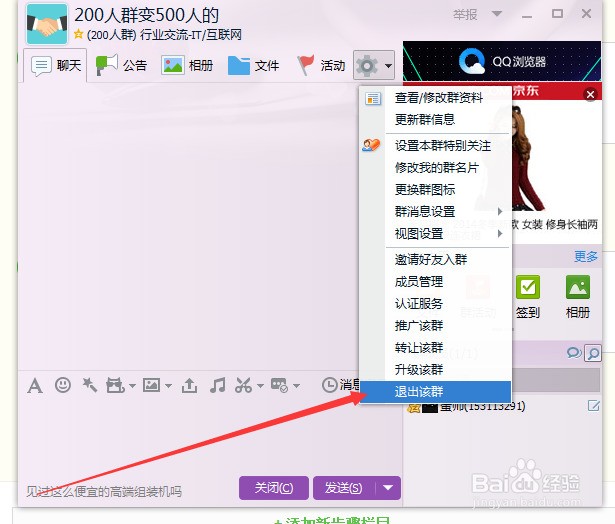Open the font formatting tool (A icon)
The width and height of the screenshot is (615, 524).
coord(35,386)
